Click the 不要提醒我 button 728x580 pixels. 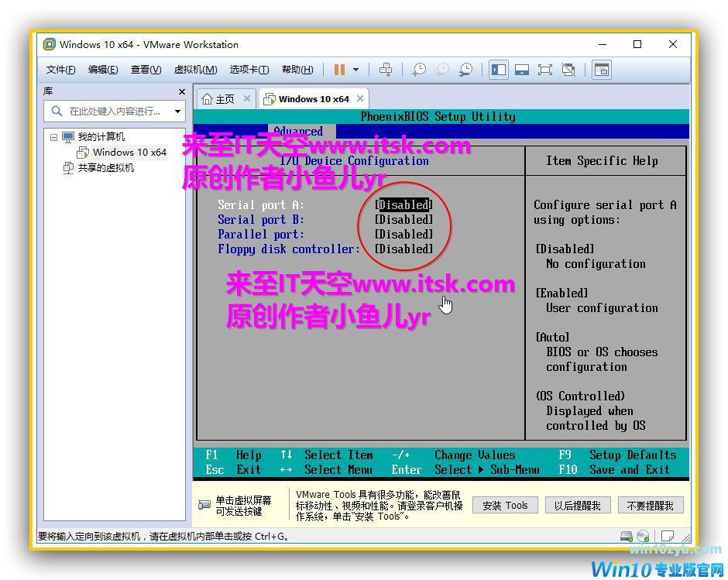650,506
